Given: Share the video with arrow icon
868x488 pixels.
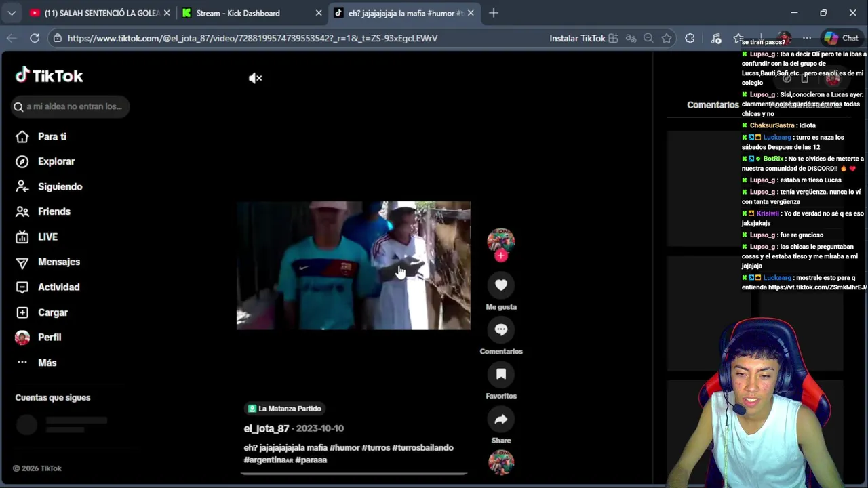Looking at the screenshot, I should pos(501,419).
